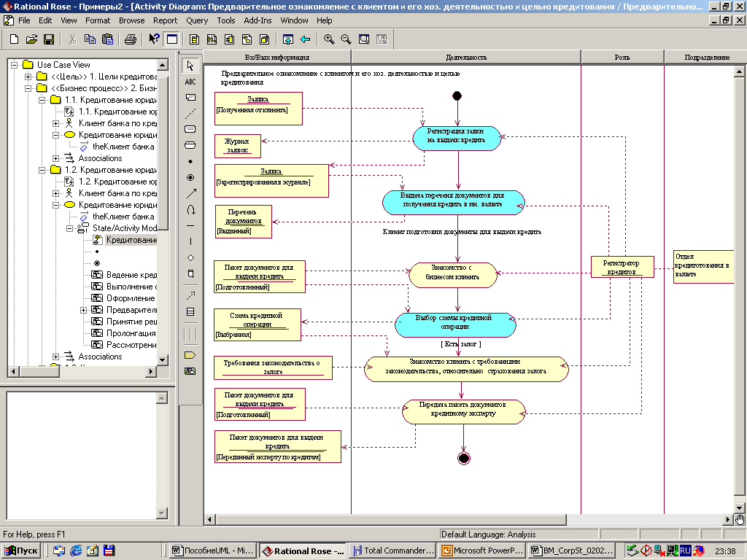This screenshot has width=747, height=560.
Task: Select the State tool in toolbox
Action: click(x=190, y=129)
